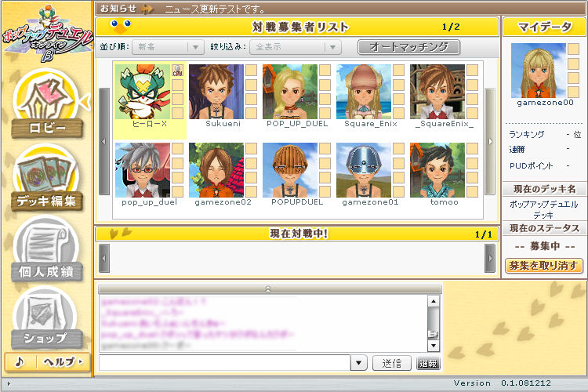Click the gamezone00 name in マイデータ
Image resolution: width=588 pixels, height=392 pixels.
545,103
